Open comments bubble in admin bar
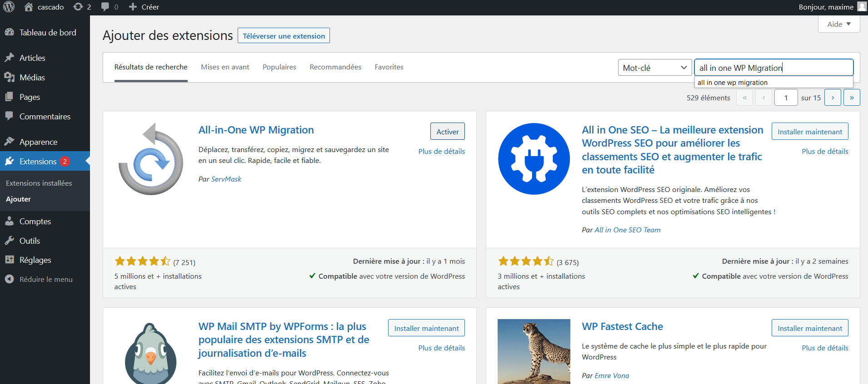 105,7
